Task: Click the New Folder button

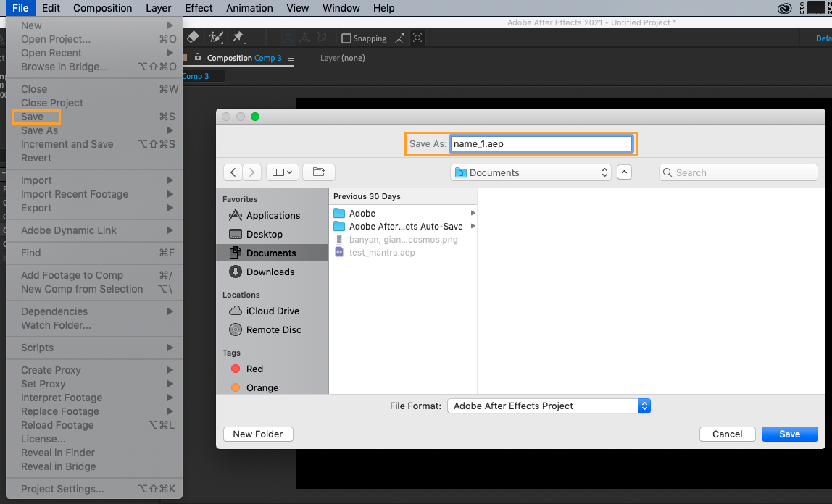Action: pos(258,434)
